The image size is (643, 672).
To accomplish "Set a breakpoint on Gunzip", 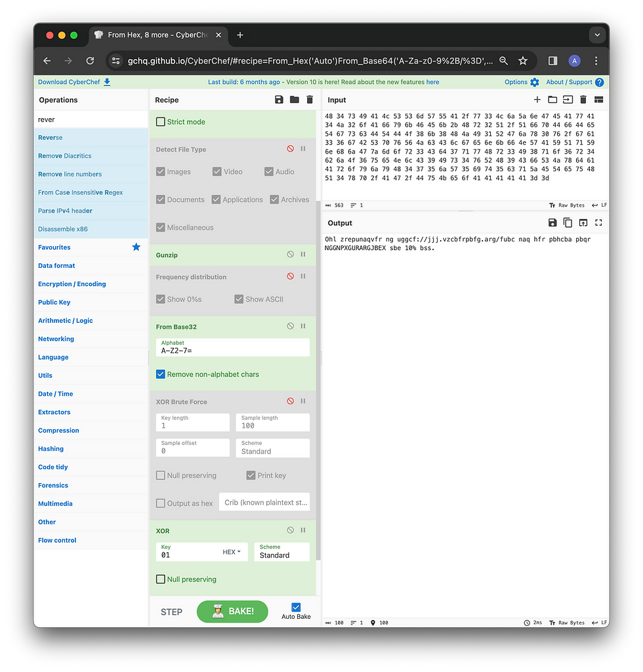I will point(303,254).
